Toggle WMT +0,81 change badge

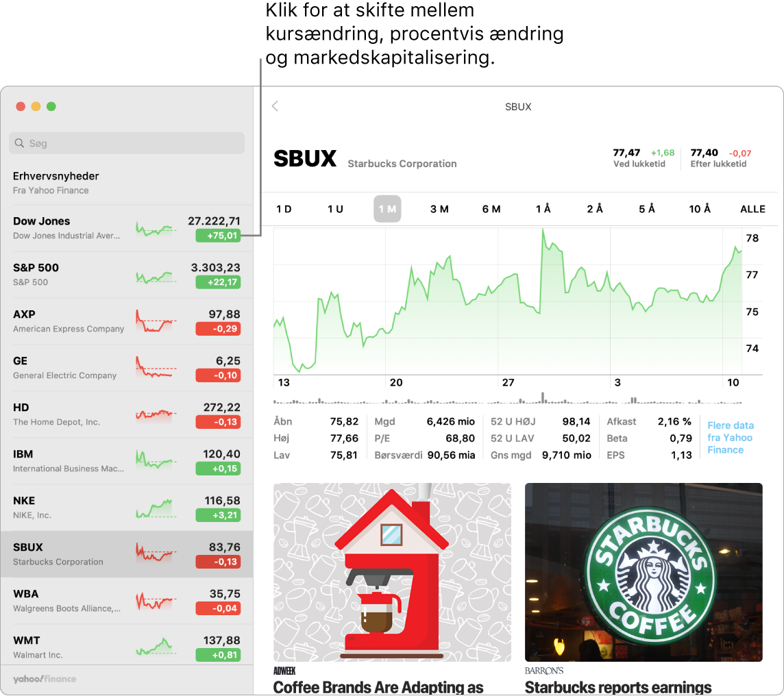(218, 654)
